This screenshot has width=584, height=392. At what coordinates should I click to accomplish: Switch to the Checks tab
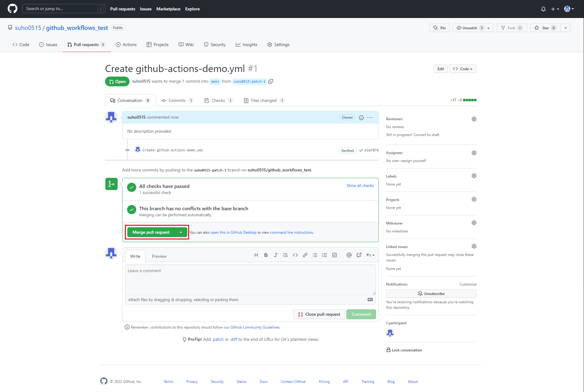pos(219,100)
